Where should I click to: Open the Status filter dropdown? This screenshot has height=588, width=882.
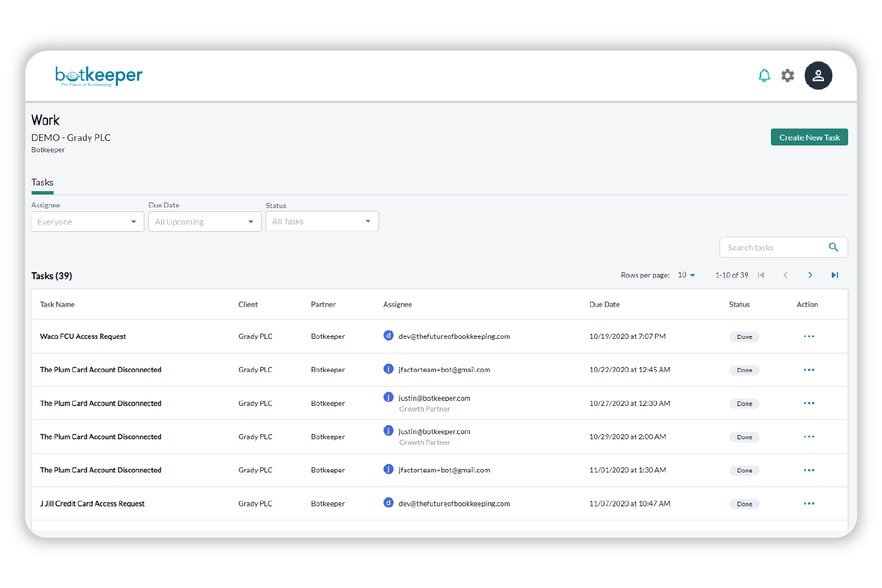pyautogui.click(x=322, y=222)
